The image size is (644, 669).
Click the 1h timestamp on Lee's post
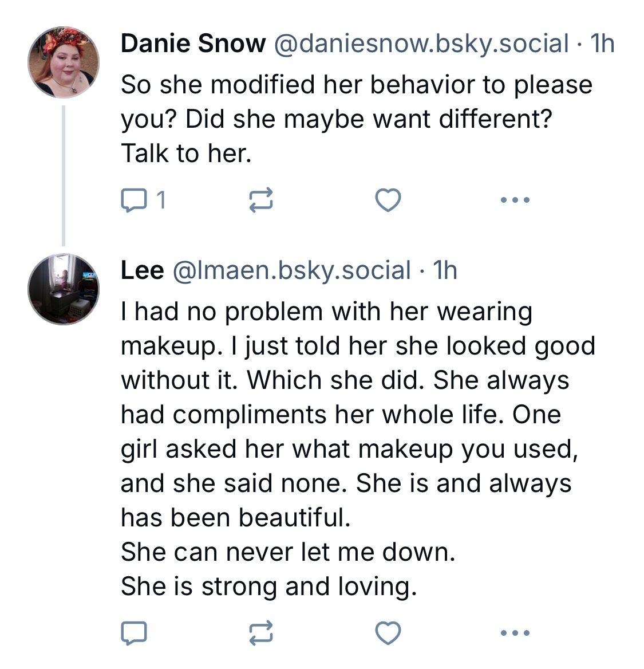[x=445, y=270]
